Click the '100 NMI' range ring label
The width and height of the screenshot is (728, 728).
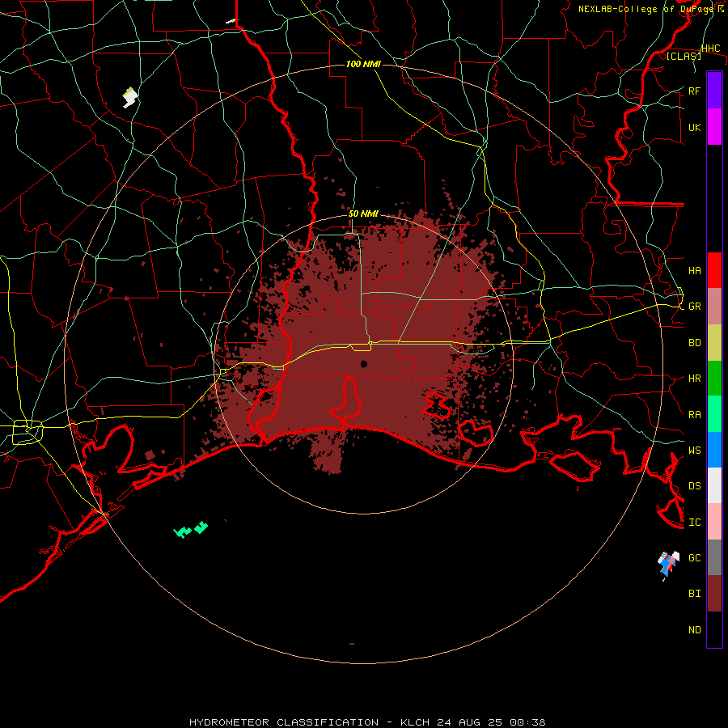coord(363,64)
